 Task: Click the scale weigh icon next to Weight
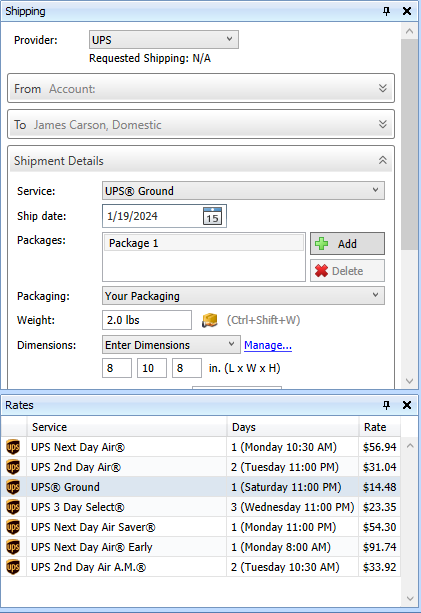point(210,320)
